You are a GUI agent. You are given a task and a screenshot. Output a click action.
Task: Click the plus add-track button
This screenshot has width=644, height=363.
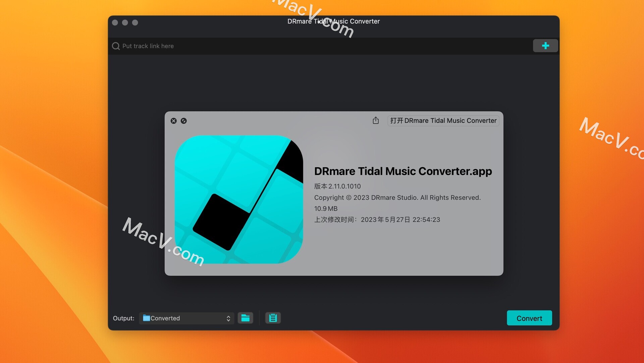[x=545, y=46]
